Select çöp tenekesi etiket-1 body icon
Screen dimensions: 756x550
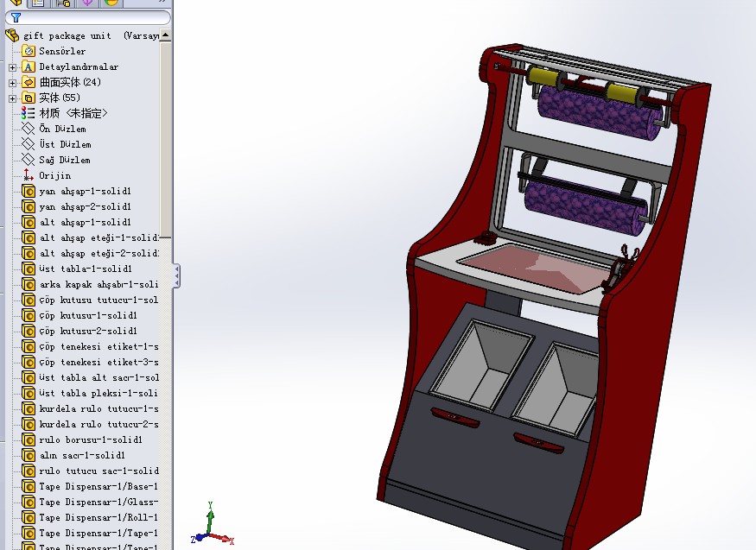(29, 346)
